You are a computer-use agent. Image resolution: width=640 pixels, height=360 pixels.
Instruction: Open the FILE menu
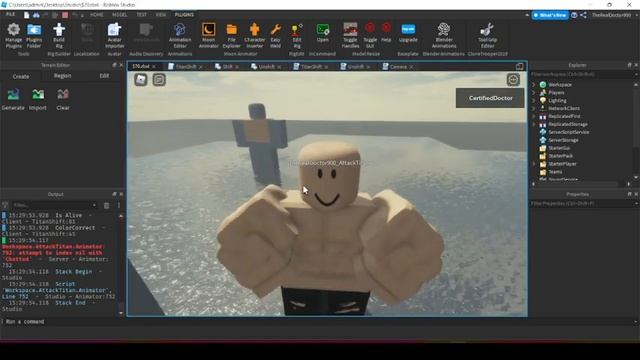pyautogui.click(x=10, y=14)
